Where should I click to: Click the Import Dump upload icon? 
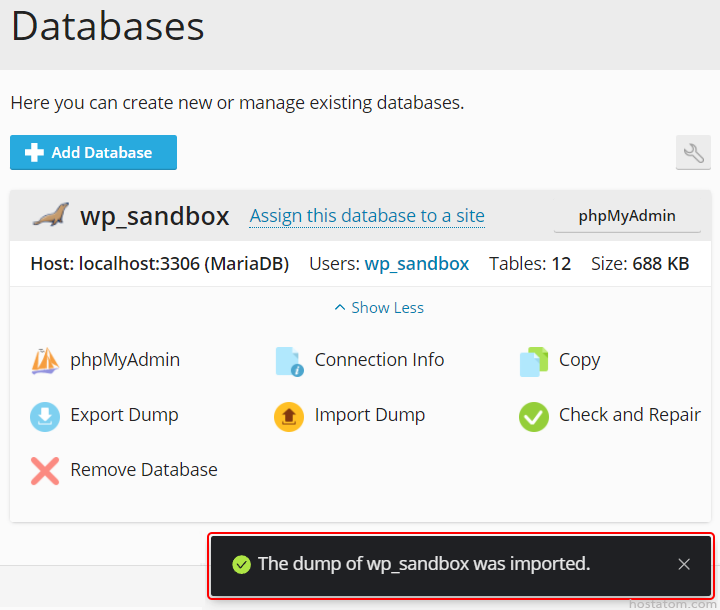pyautogui.click(x=289, y=416)
